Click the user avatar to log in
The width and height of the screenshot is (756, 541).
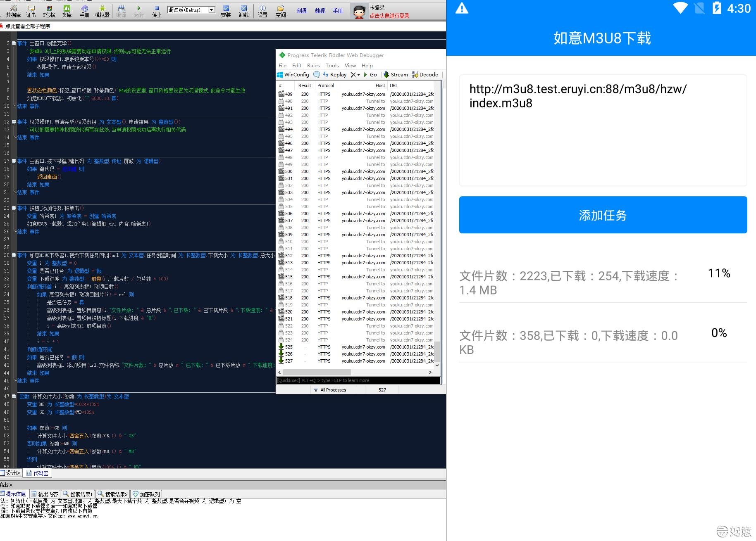[359, 11]
